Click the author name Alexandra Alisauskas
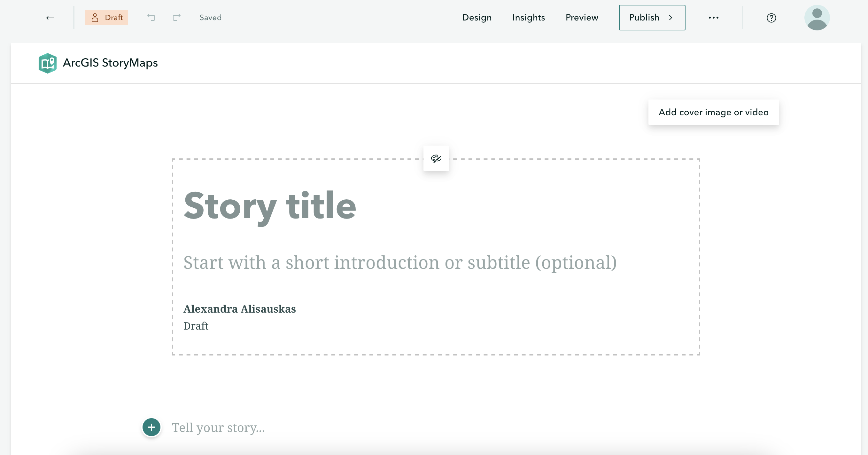The image size is (868, 455). coord(240,309)
